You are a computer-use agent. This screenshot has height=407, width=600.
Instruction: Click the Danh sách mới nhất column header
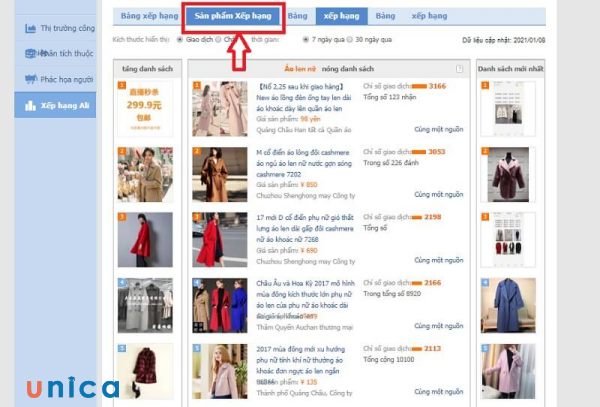(x=510, y=69)
